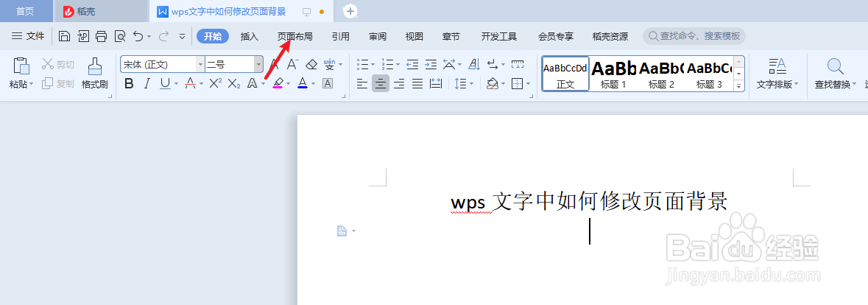Click the export/output as PDF icon
This screenshot has width=868, height=305.
tap(82, 37)
